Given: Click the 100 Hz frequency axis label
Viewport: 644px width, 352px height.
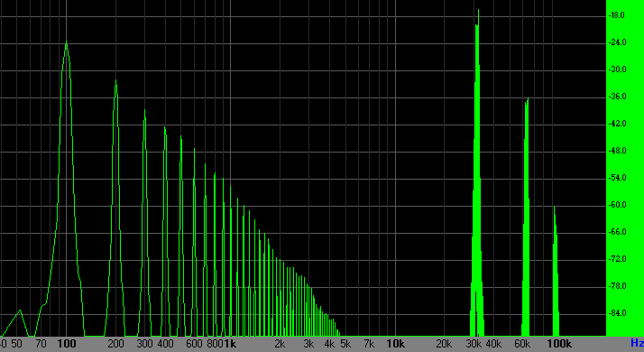Looking at the screenshot, I should coord(67,344).
